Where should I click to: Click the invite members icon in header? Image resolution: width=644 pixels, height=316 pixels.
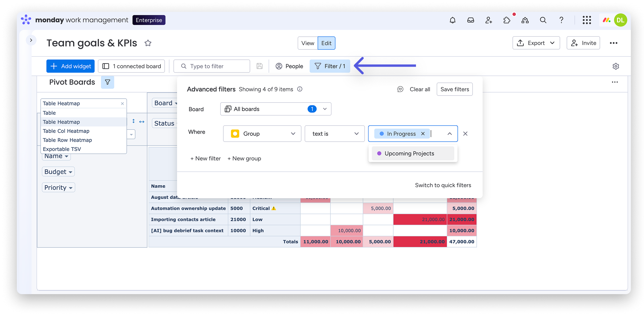pos(488,20)
